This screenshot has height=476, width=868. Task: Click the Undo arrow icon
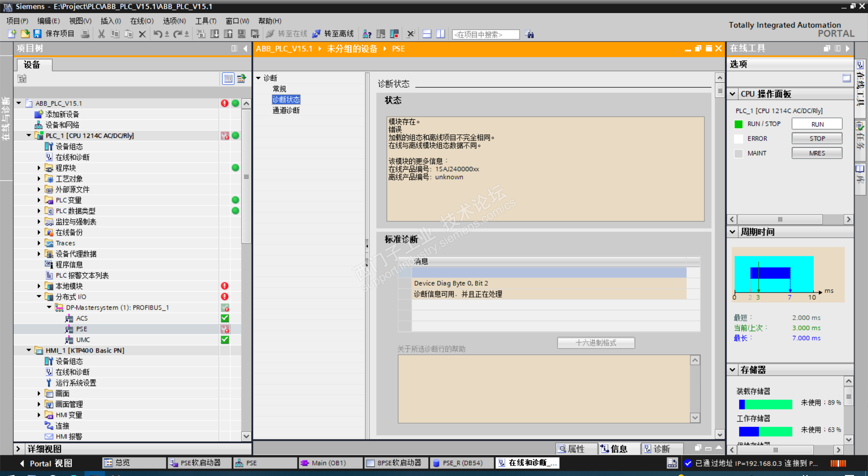pyautogui.click(x=158, y=34)
